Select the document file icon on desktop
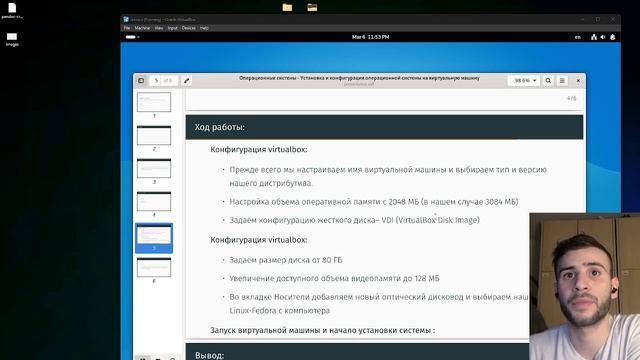 tap(12, 11)
